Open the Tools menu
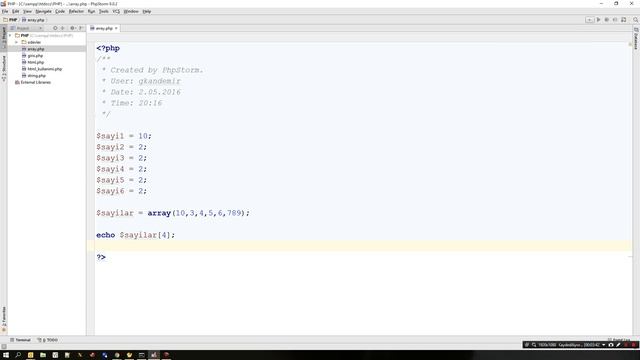Image resolution: width=640 pixels, height=360 pixels. click(104, 11)
